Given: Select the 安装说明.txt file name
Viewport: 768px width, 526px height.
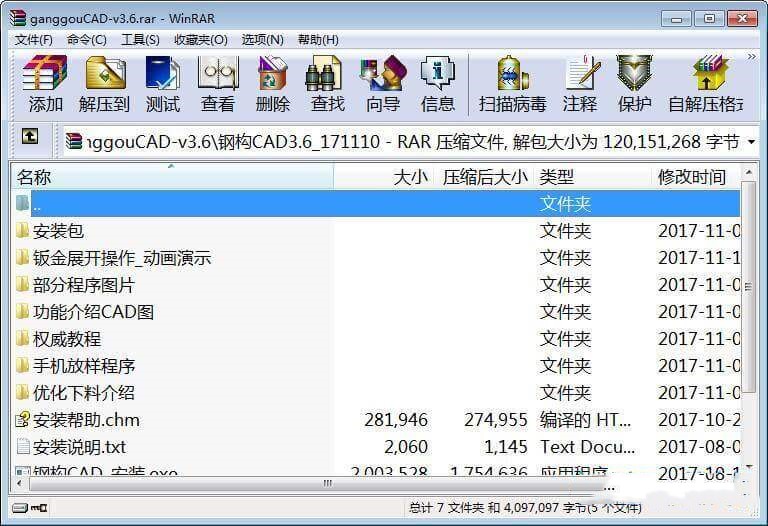Looking at the screenshot, I should tap(79, 447).
